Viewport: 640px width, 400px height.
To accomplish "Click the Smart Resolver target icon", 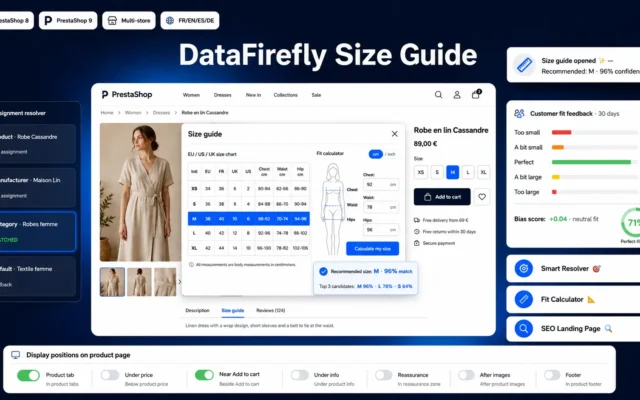I will coord(524,269).
